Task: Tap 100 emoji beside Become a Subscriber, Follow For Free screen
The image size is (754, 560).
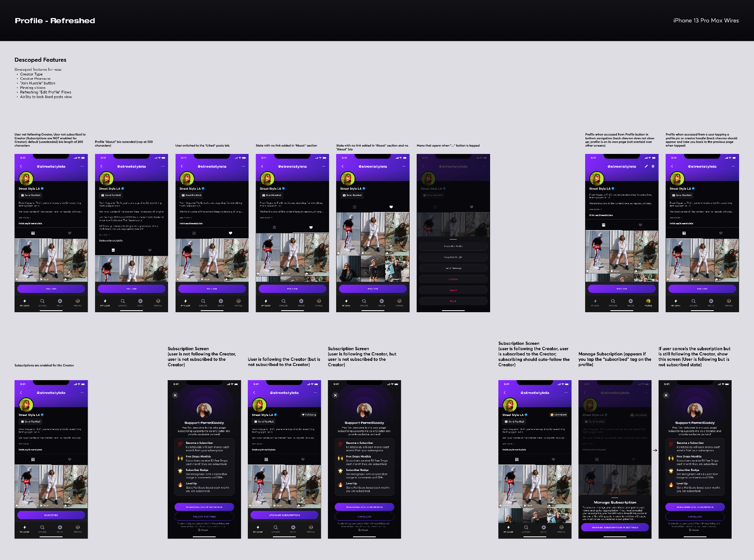Action: (180, 444)
